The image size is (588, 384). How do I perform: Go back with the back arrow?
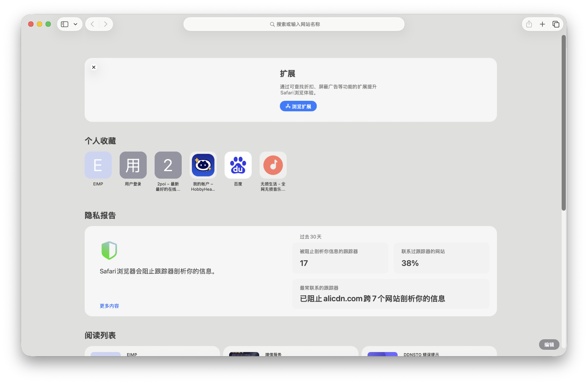pos(93,24)
